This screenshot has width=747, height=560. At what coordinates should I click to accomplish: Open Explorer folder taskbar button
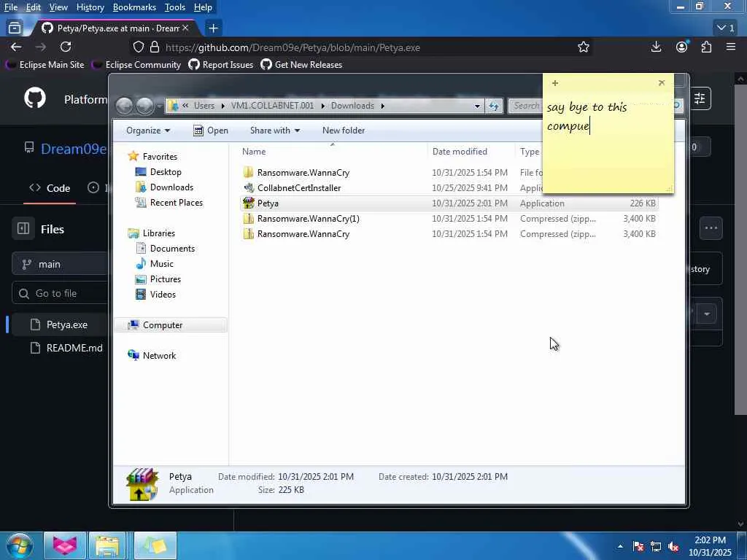click(108, 545)
